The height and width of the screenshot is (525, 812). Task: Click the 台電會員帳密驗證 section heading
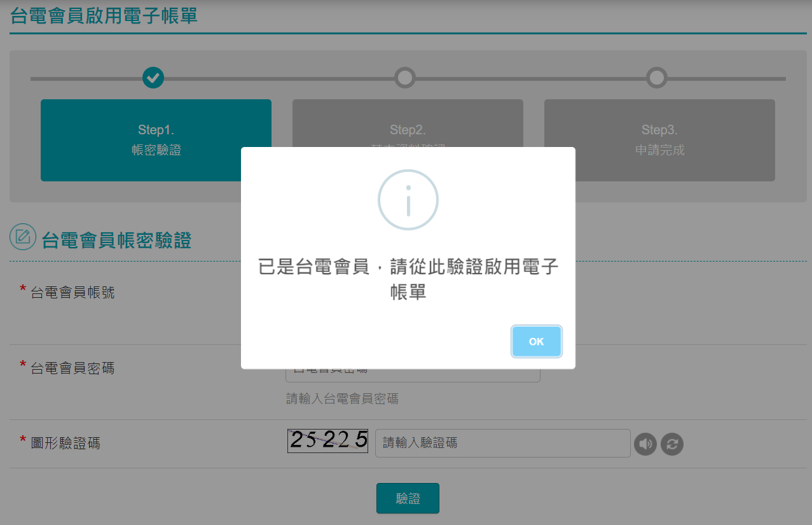tap(116, 241)
